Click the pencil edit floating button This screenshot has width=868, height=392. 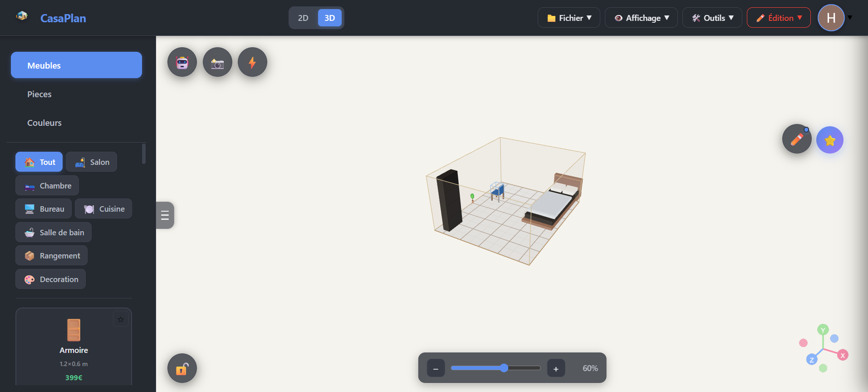tap(796, 139)
